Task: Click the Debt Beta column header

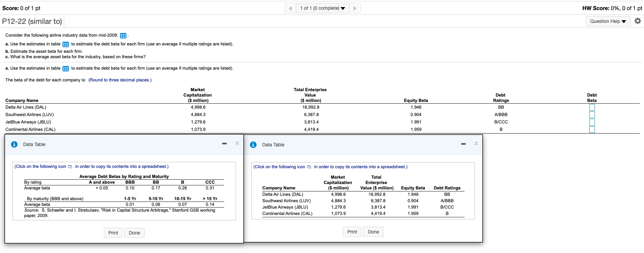Action: pos(592,98)
